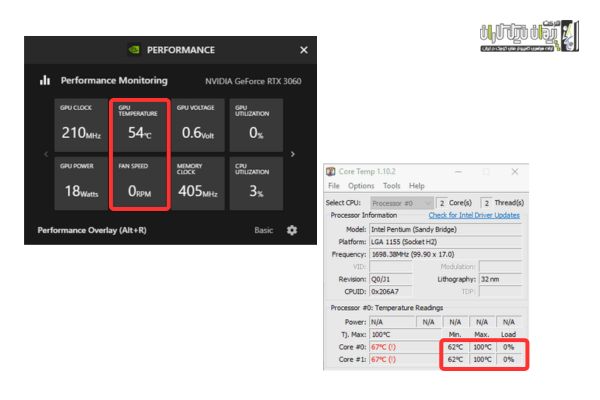Screen dimensions: 600x400
Task: Go to previous metrics page with left arrow
Action: click(x=45, y=154)
